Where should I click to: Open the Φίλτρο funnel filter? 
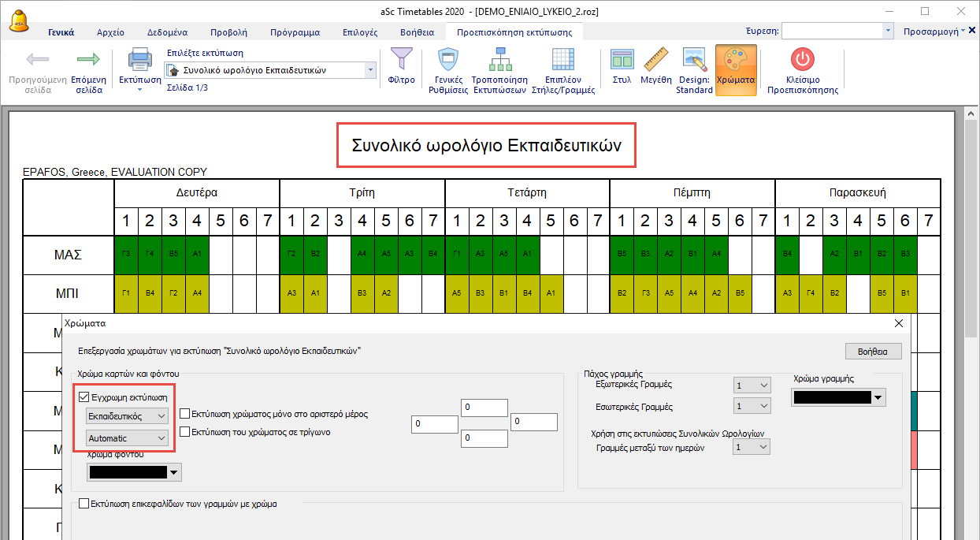click(x=402, y=61)
